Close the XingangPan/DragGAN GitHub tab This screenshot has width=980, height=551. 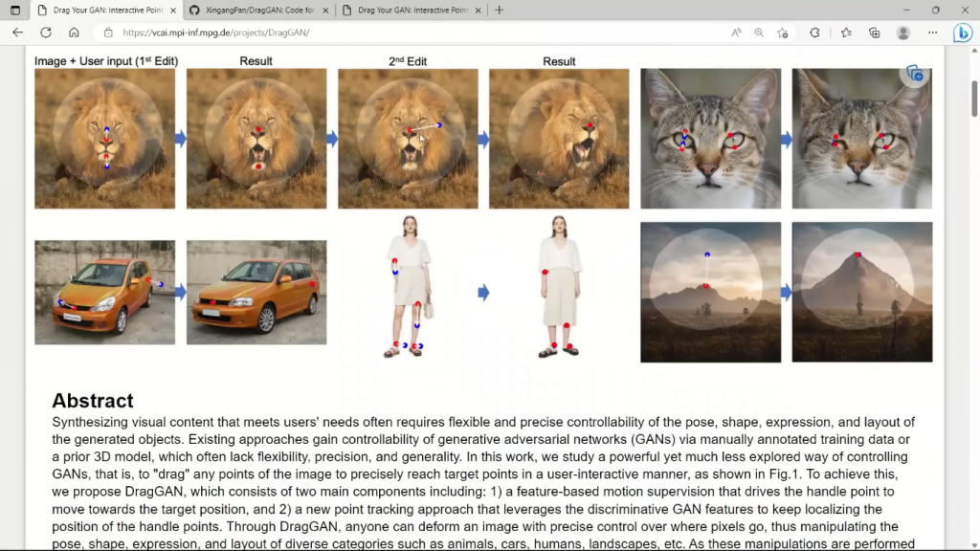pos(325,10)
